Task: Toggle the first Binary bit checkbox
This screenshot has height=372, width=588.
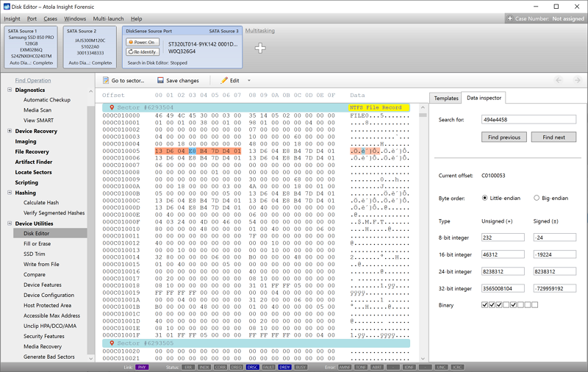Action: [485, 305]
